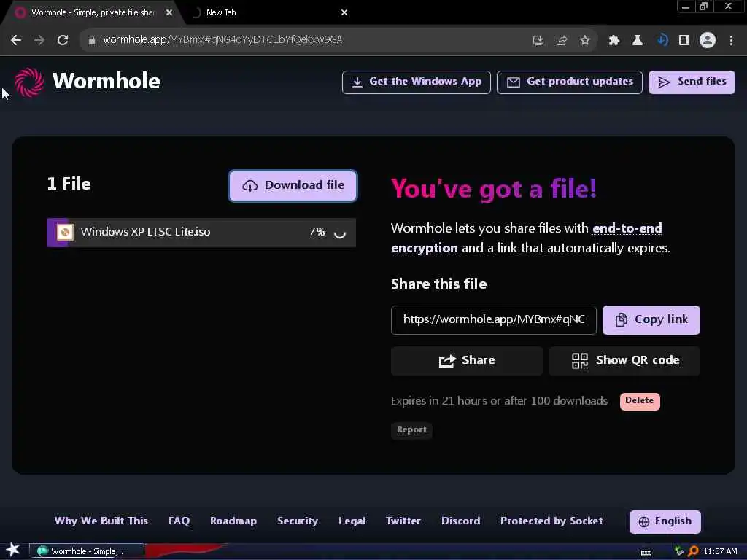The height and width of the screenshot is (560, 747).
Task: Select the Wormhole browser tab
Action: pyautogui.click(x=93, y=12)
